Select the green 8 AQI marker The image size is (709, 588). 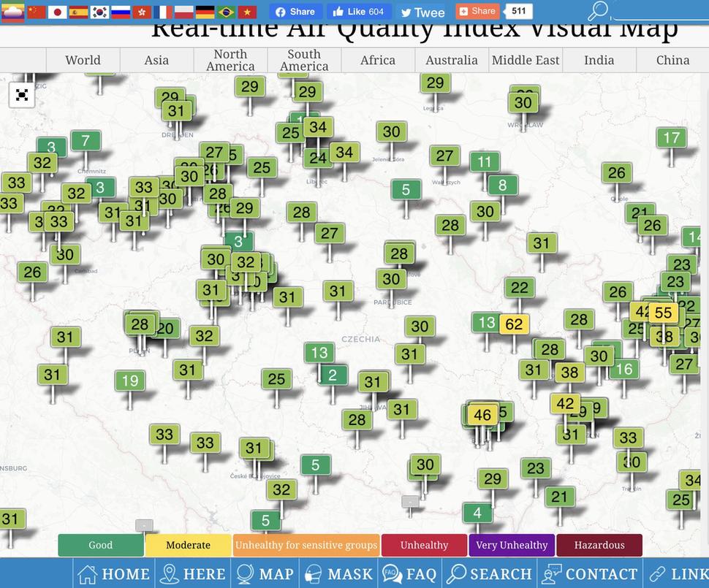(x=502, y=185)
